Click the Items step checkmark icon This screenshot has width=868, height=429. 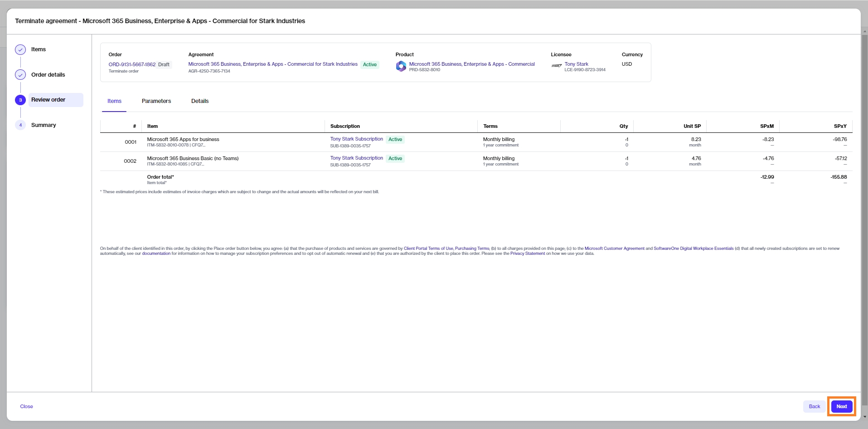[x=20, y=49]
